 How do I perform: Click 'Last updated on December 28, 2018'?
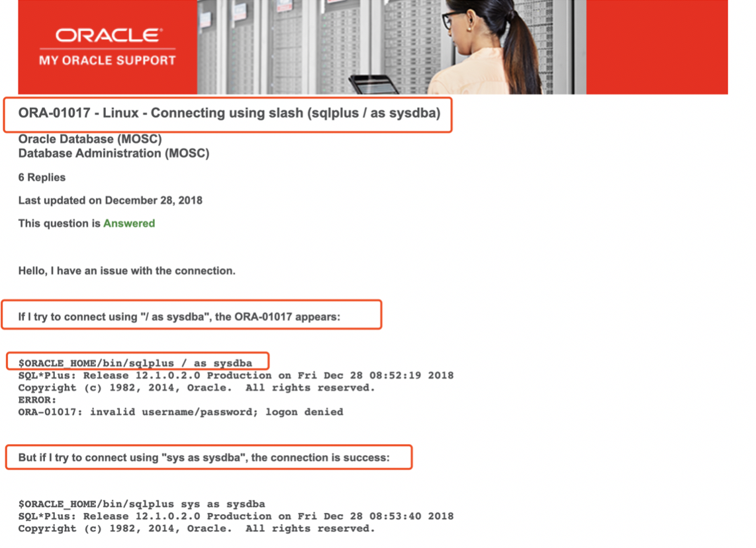point(111,201)
